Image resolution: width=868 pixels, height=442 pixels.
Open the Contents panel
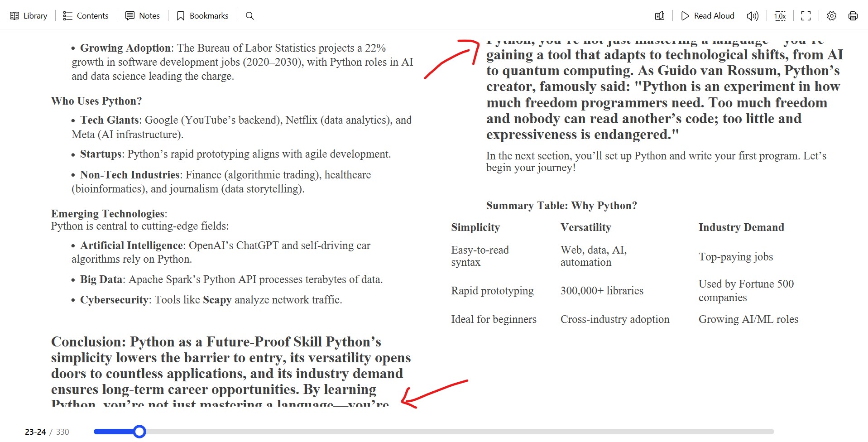point(86,16)
